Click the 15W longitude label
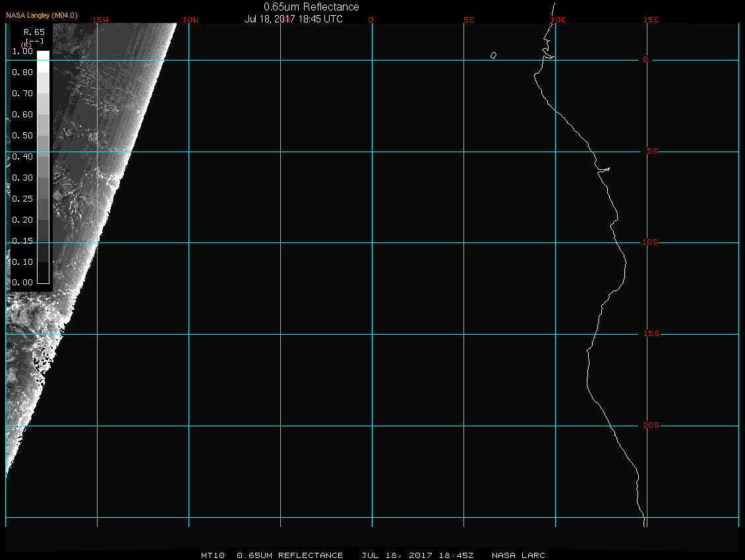 point(100,20)
